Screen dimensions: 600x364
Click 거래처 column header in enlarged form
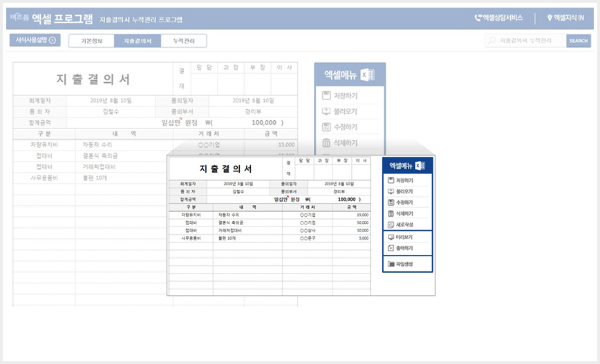308,207
